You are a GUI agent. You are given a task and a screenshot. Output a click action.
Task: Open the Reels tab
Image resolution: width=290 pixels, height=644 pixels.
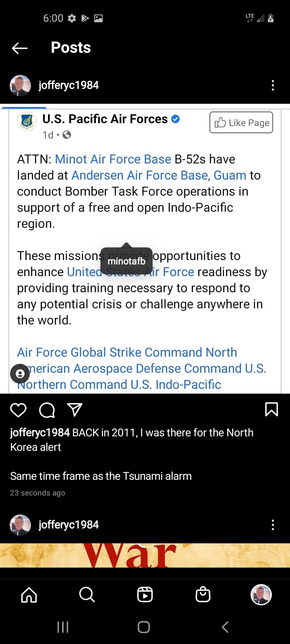coord(145,594)
